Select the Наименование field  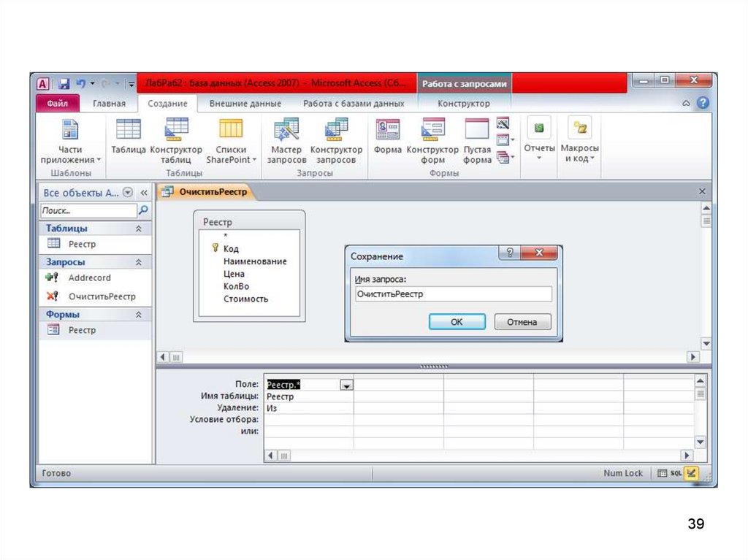point(255,261)
